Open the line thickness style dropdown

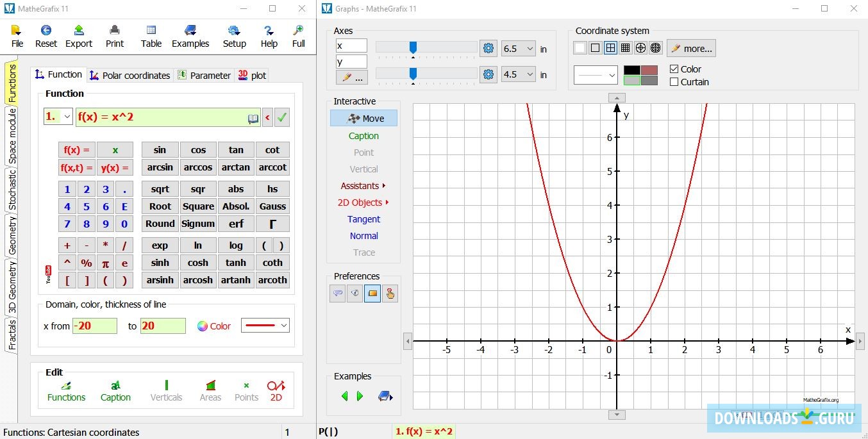(265, 326)
